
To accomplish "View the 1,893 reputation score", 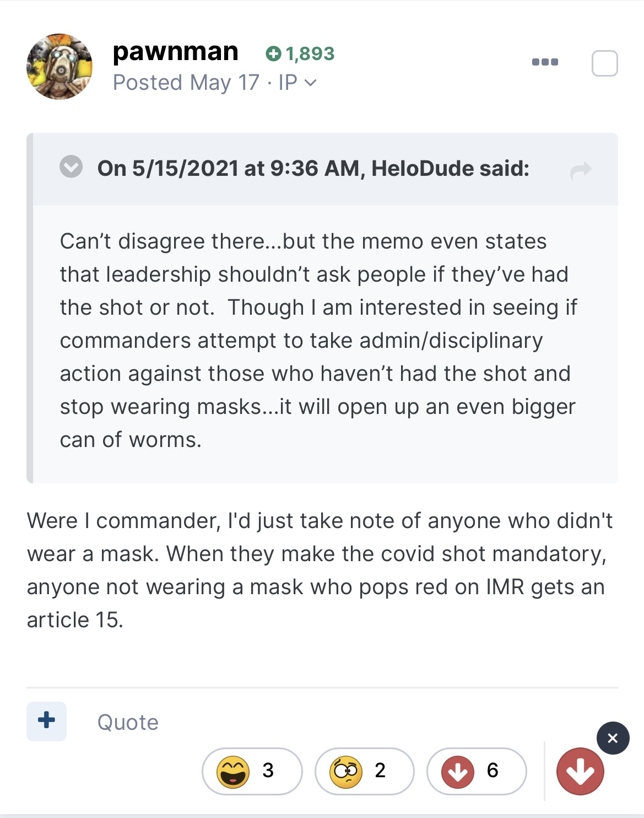I will (300, 53).
